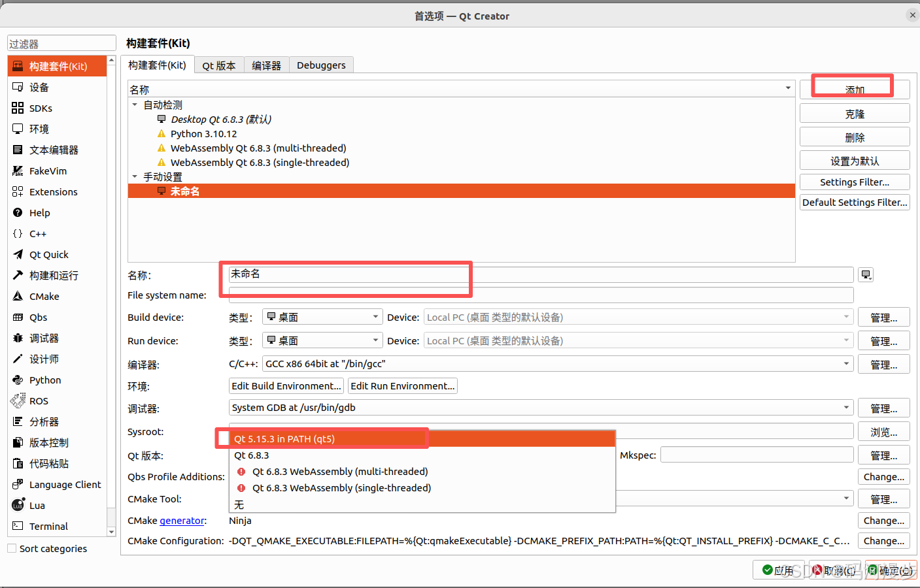This screenshot has height=588, width=920.
Task: Click in the 过滤器 filter field
Action: tap(61, 43)
